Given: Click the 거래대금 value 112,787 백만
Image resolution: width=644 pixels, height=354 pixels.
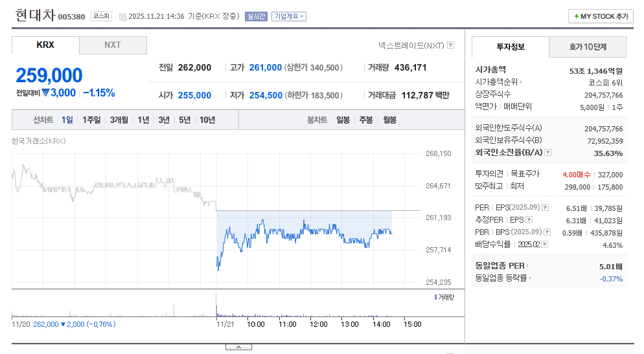Looking at the screenshot, I should (426, 96).
